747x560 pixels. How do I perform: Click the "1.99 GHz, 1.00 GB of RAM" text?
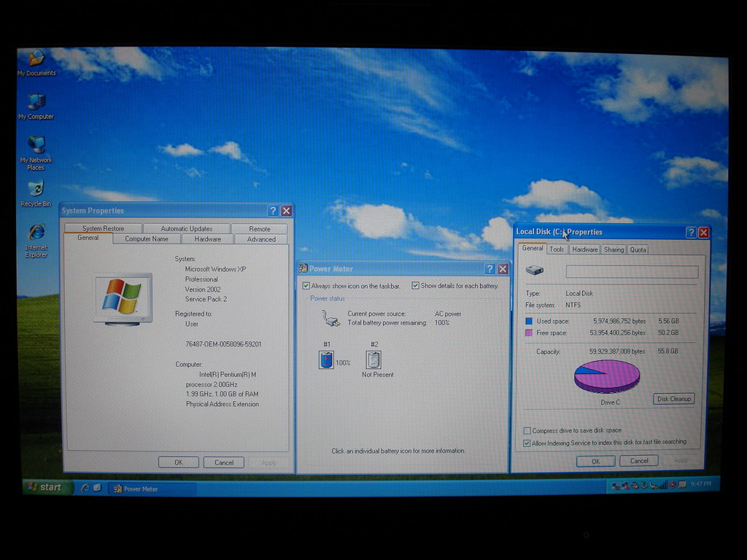click(x=222, y=394)
